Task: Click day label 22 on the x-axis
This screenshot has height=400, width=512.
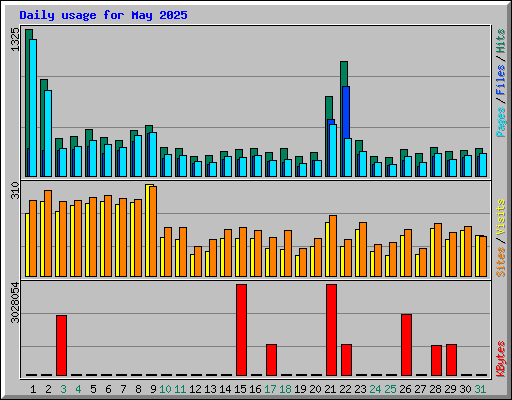Action: point(345,389)
